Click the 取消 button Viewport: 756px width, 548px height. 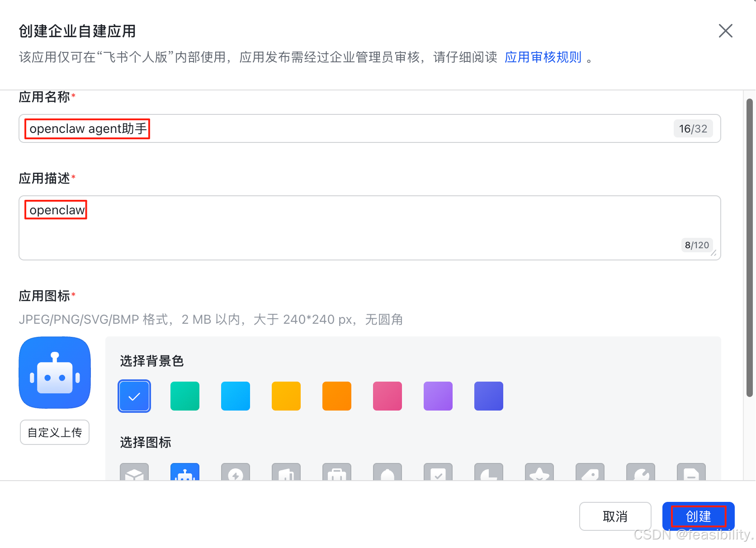615,516
